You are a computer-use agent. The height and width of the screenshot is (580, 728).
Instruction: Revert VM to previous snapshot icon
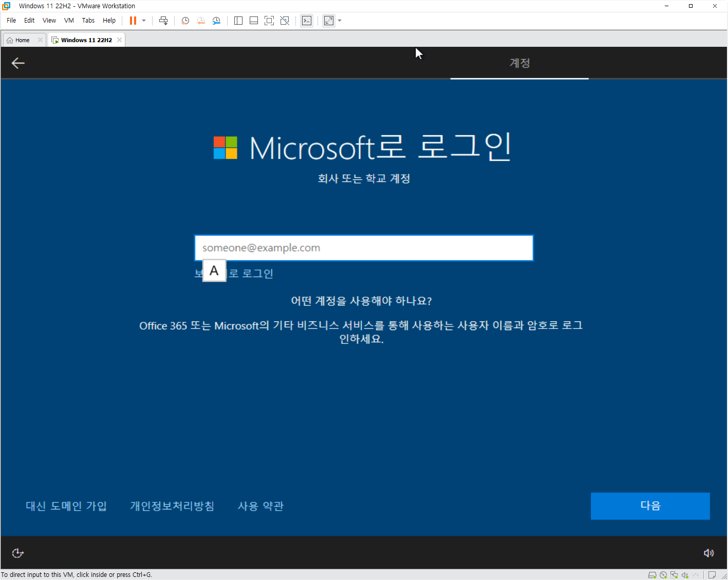[201, 21]
